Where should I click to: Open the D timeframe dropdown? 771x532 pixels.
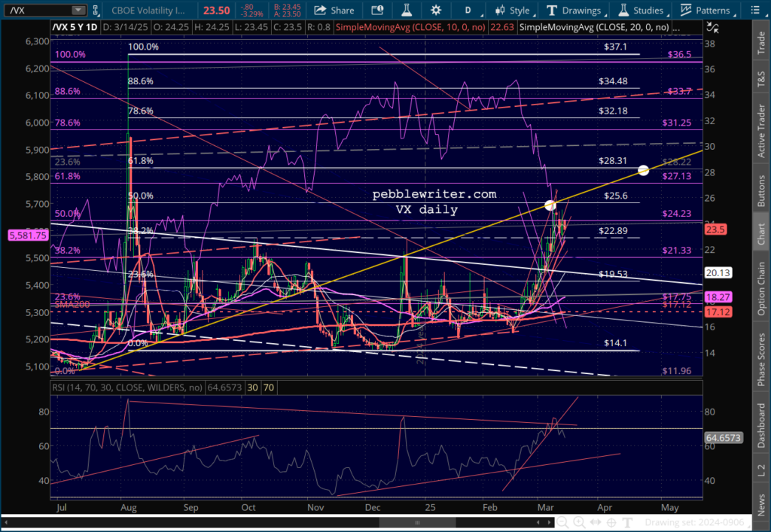point(471,11)
